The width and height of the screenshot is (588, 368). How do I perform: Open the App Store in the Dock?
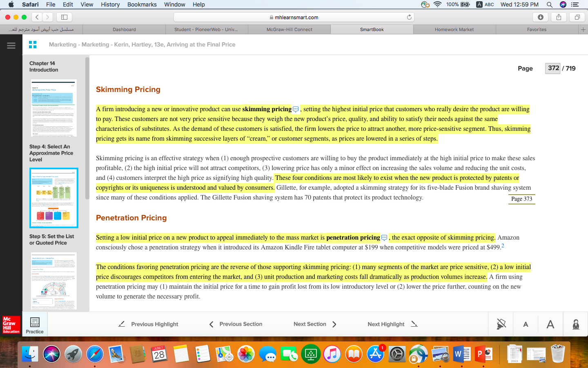tap(375, 354)
